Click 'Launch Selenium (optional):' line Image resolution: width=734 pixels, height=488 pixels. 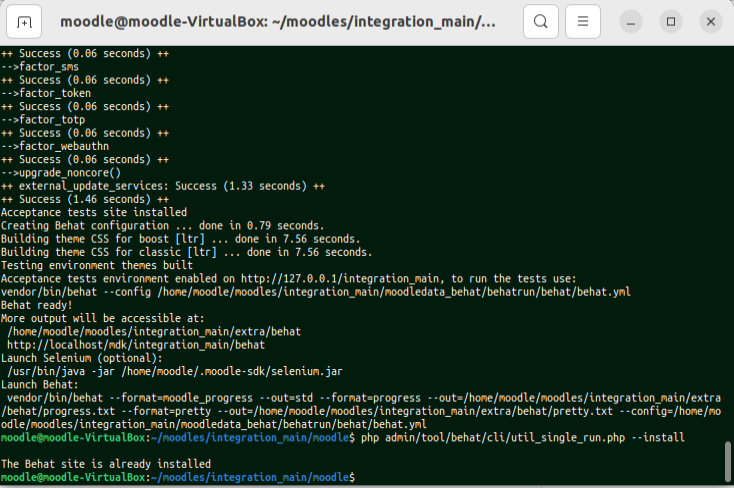[82, 358]
